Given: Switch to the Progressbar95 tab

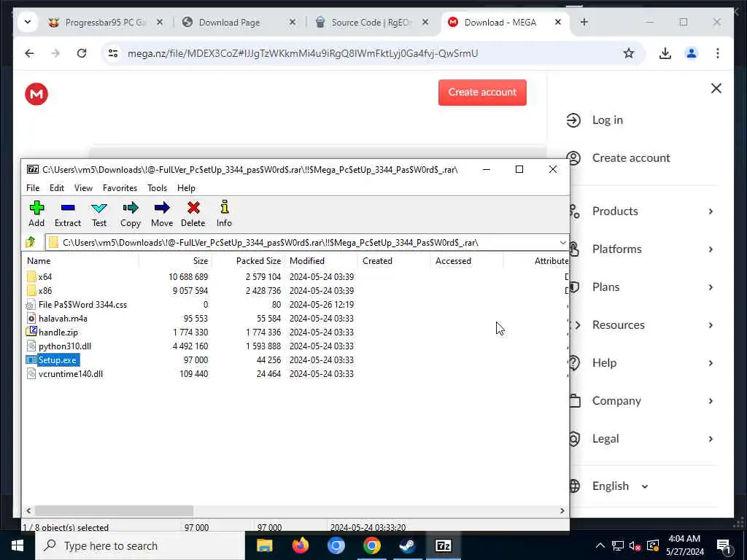Looking at the screenshot, I should (106, 23).
